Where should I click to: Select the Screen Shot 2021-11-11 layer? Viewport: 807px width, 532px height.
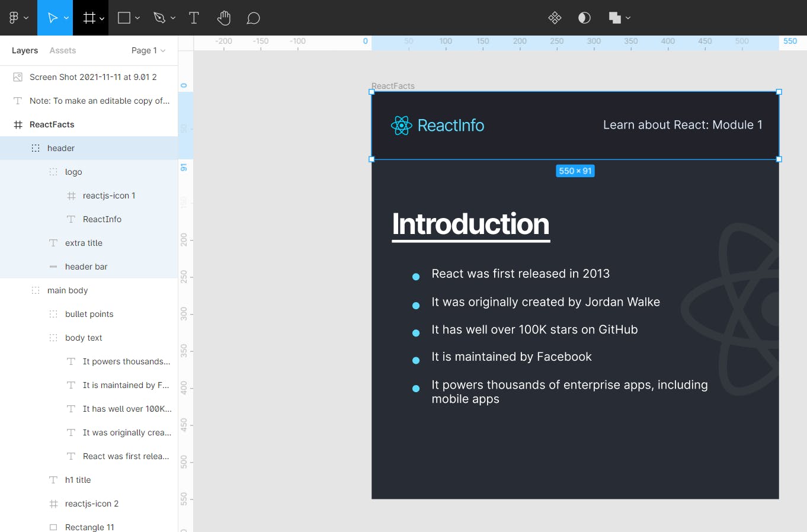[89, 77]
